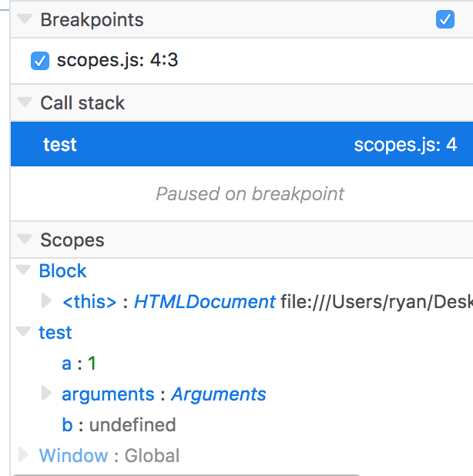Collapse the Call stack section
The width and height of the screenshot is (473, 476).
(x=25, y=103)
